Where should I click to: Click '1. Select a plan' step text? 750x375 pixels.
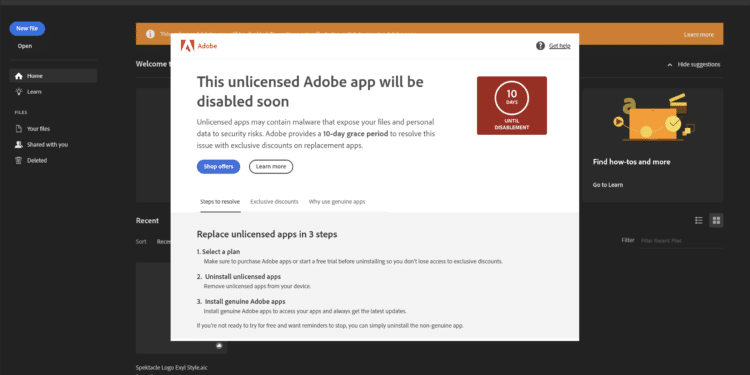(218, 252)
